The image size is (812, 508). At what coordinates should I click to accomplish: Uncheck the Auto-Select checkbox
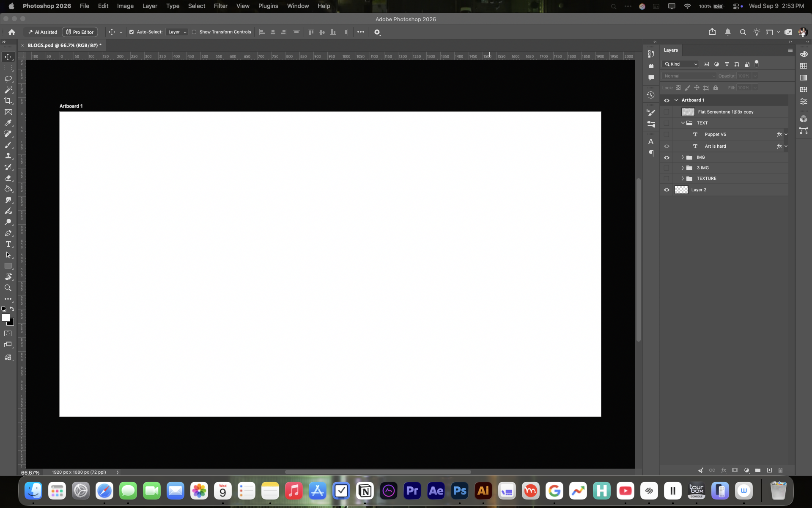click(x=132, y=32)
